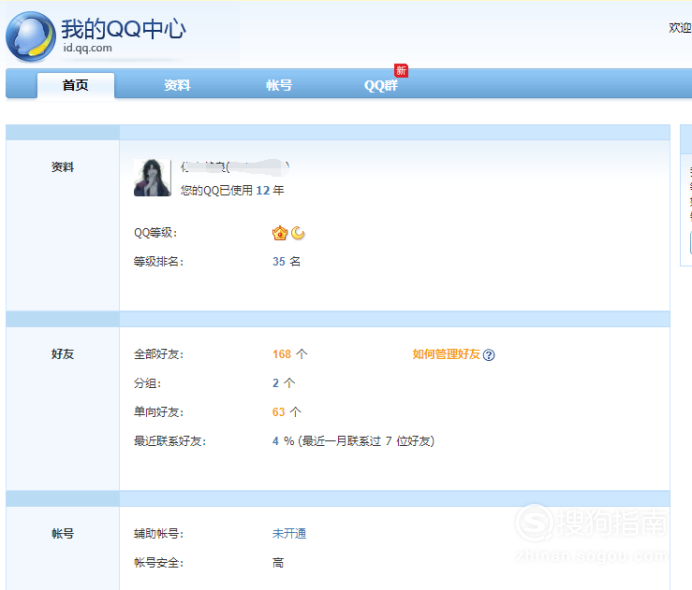This screenshot has height=590, width=692.
Task: Click the 等级排名 label
Action: [158, 262]
